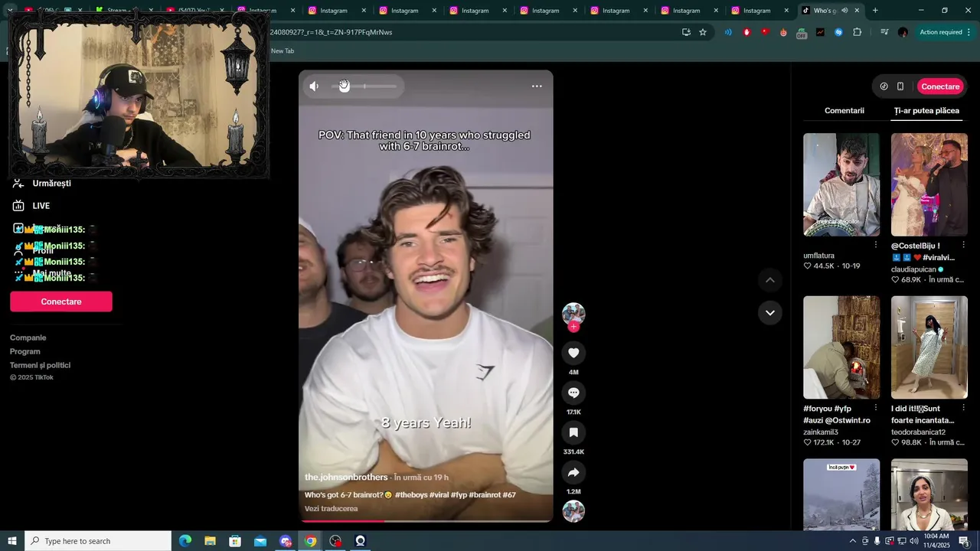Open Termeni și politici link
This screenshot has height=551, width=980.
(x=40, y=365)
